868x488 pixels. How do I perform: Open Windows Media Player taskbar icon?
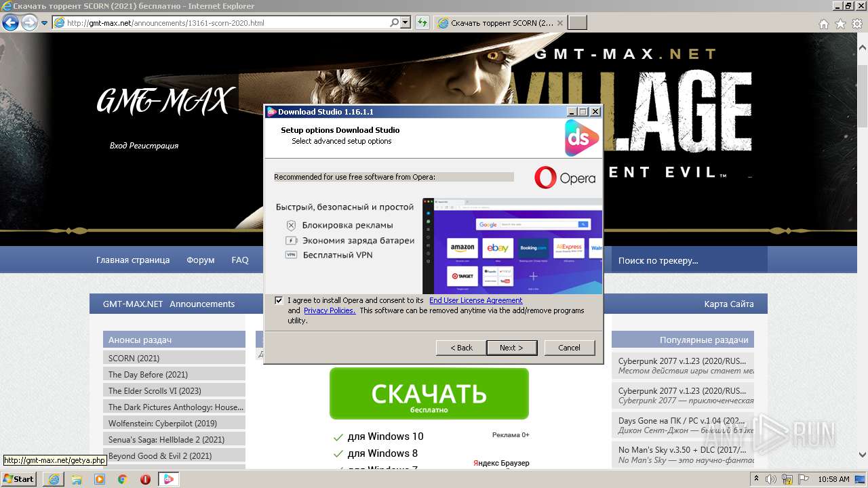tap(100, 479)
